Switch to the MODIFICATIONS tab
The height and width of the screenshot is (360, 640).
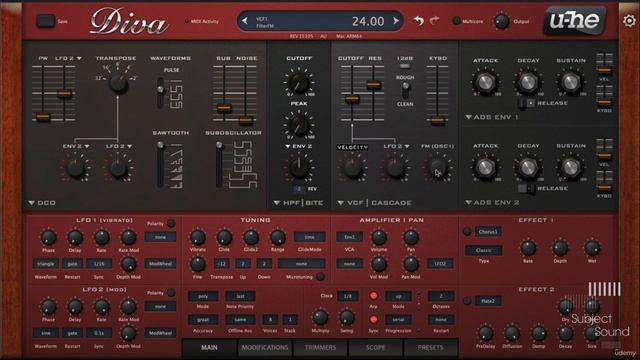(265, 348)
